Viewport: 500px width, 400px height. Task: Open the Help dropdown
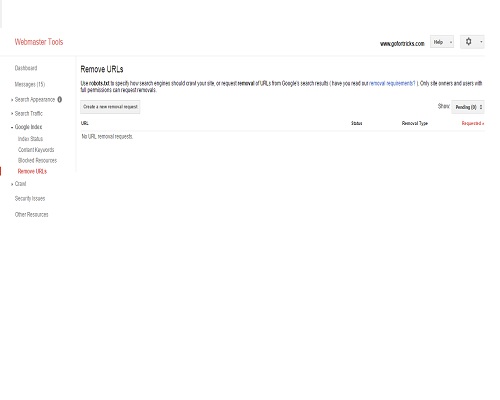click(x=442, y=42)
